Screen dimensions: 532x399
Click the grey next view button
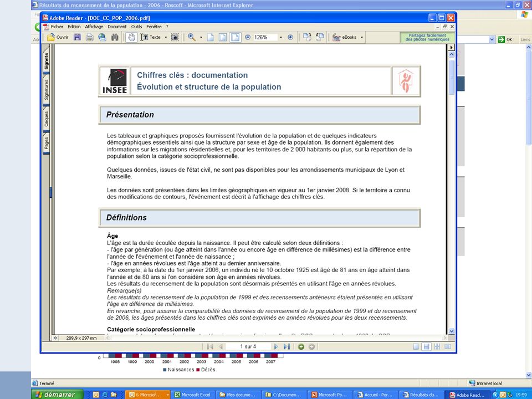pyautogui.click(x=311, y=347)
